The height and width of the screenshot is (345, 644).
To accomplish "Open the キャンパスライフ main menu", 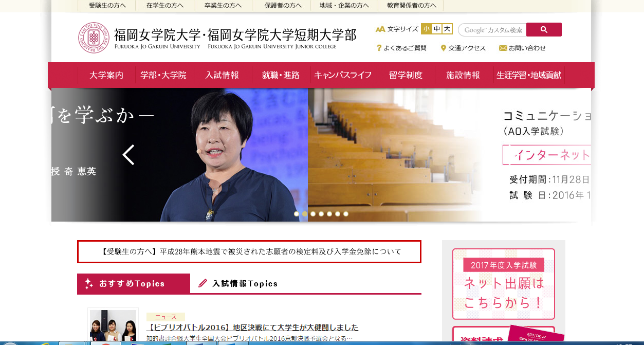I will coord(343,75).
